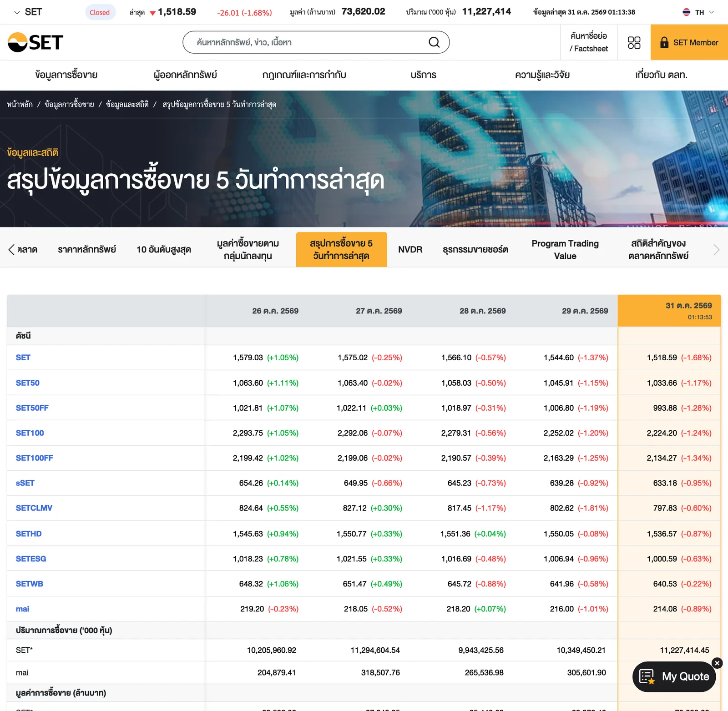Switch to มูลค่าซื้อขายตามกลุ่มนักลงทุน tab

point(248,249)
